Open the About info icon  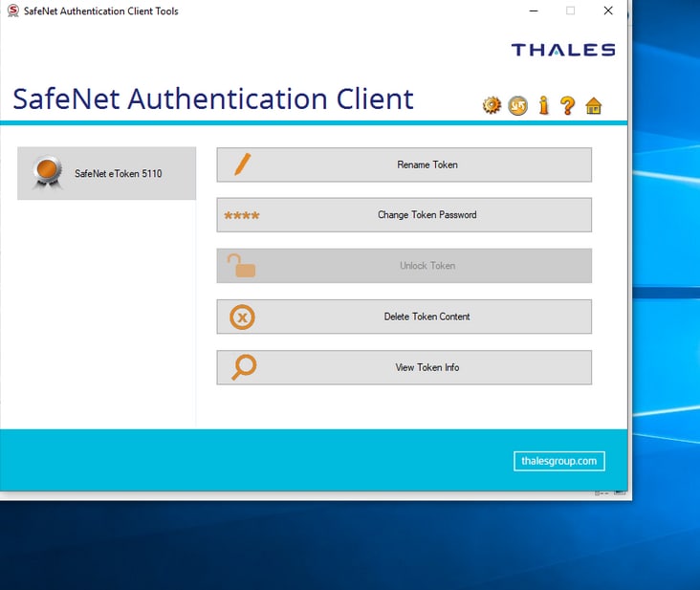543,105
